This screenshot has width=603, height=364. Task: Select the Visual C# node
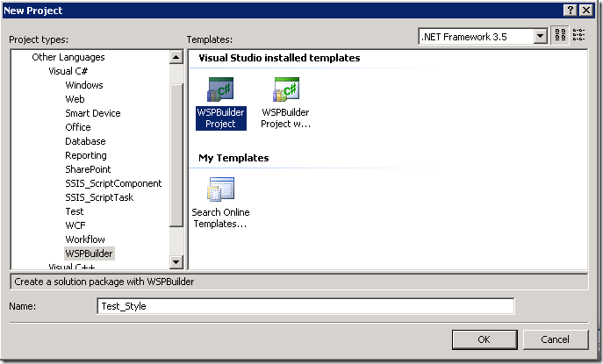(68, 71)
